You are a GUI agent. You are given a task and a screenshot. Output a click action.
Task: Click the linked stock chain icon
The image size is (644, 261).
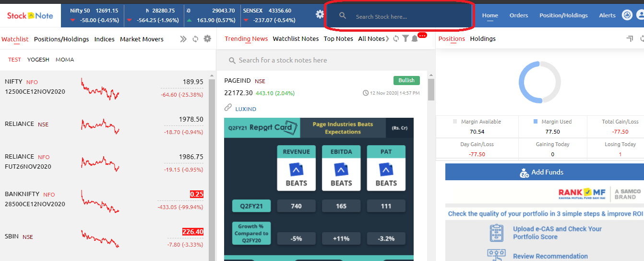(x=228, y=108)
